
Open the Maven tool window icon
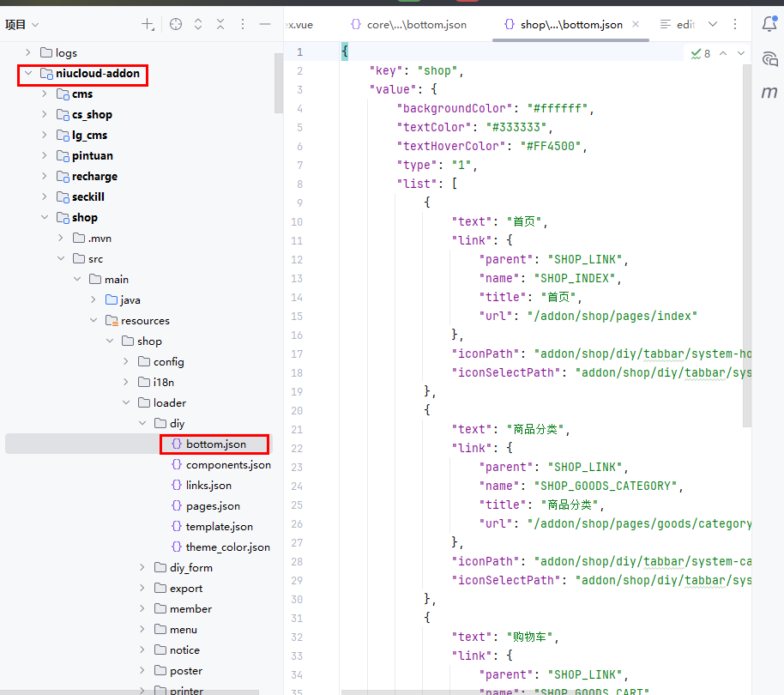769,92
